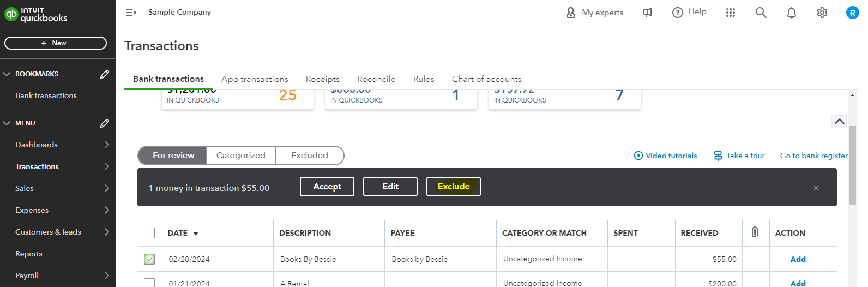The width and height of the screenshot is (868, 287).
Task: Dismiss the batch action bar
Action: click(816, 188)
